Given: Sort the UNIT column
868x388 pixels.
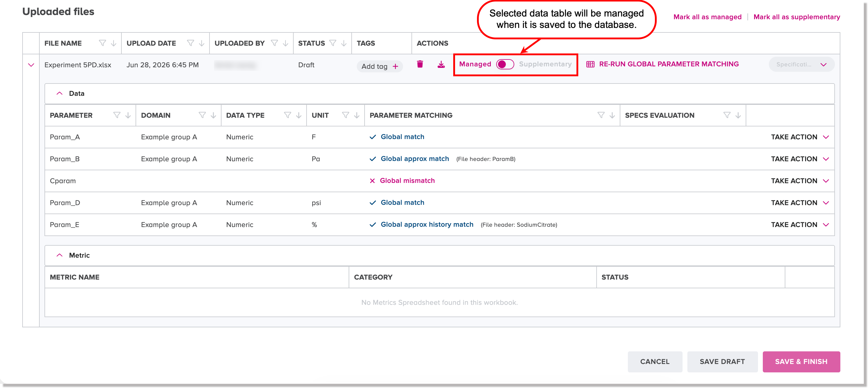Looking at the screenshot, I should click(x=356, y=115).
